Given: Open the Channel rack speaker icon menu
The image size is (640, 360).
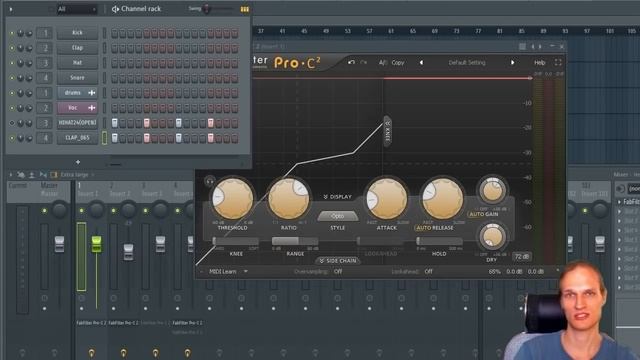Looking at the screenshot, I should click(115, 9).
